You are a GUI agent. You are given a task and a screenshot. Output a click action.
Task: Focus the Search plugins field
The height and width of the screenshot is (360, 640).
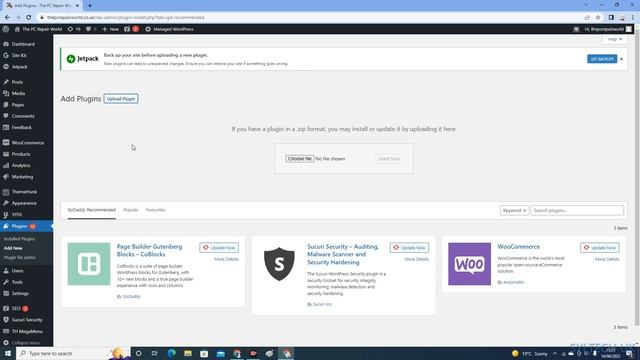coord(577,210)
